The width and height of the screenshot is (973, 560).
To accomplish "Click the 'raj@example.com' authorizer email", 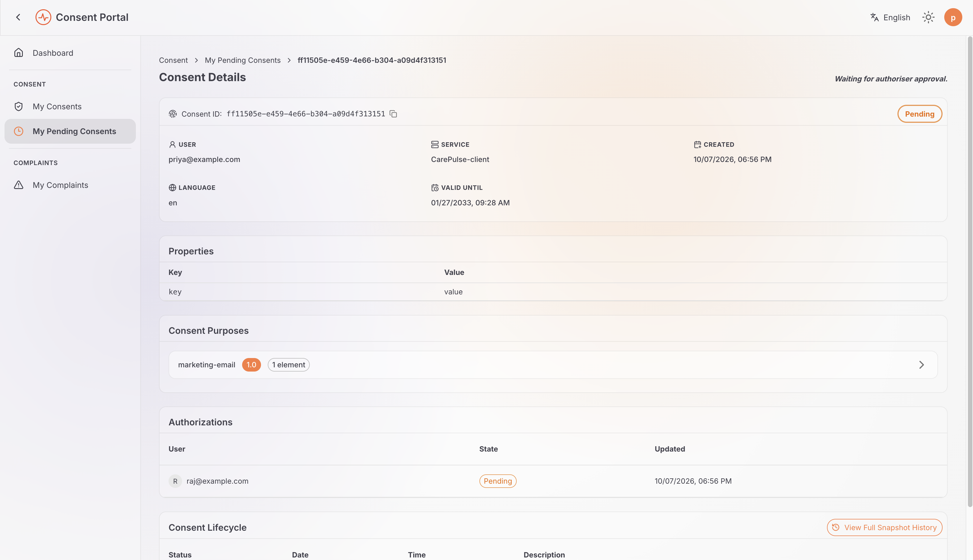I will click(x=217, y=481).
